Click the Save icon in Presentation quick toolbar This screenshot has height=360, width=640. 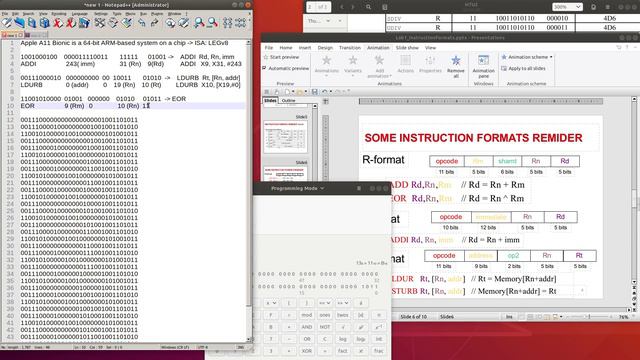(314, 92)
